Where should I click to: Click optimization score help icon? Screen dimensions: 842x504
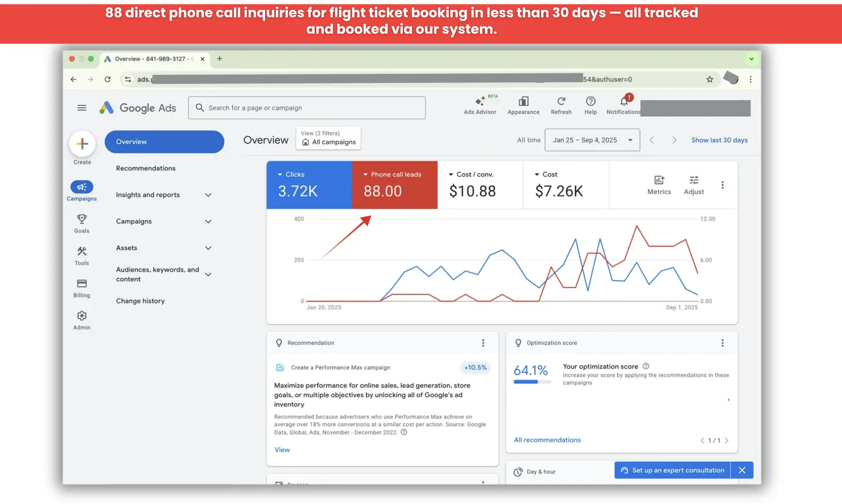pos(646,366)
